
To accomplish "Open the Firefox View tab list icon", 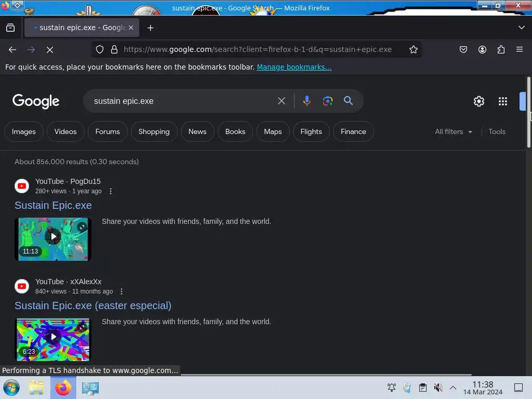I will (10, 28).
